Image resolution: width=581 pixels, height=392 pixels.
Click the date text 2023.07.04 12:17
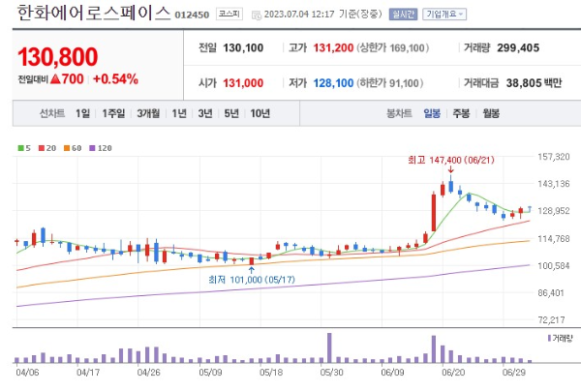(x=299, y=15)
